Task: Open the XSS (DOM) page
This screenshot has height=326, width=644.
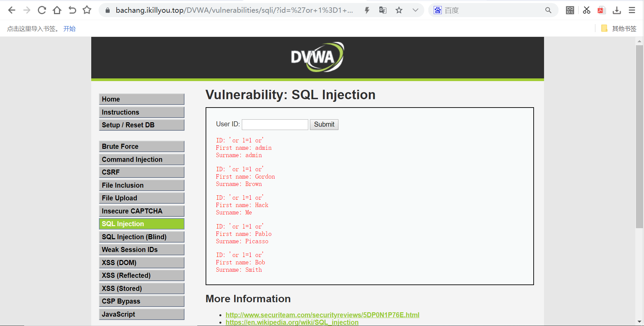Action: [142, 263]
